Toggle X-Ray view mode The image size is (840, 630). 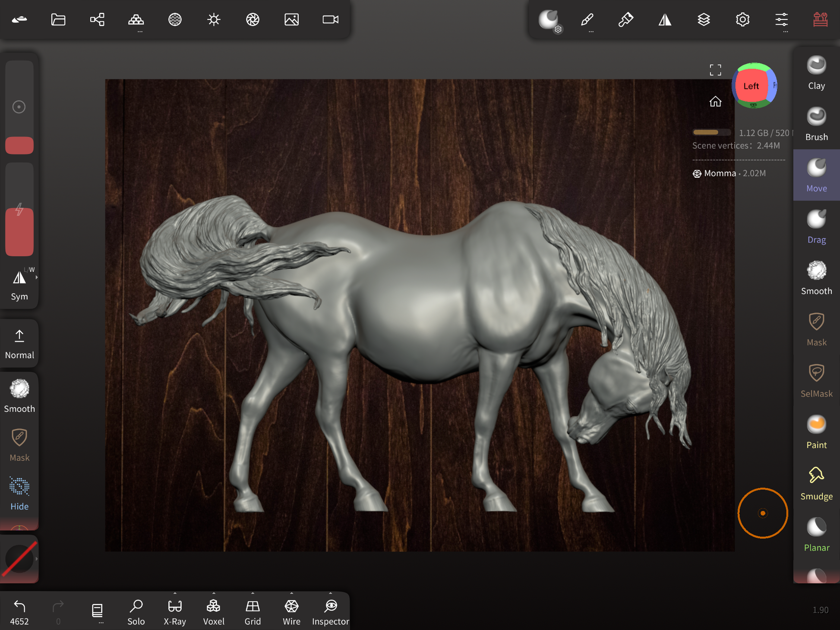click(x=175, y=611)
